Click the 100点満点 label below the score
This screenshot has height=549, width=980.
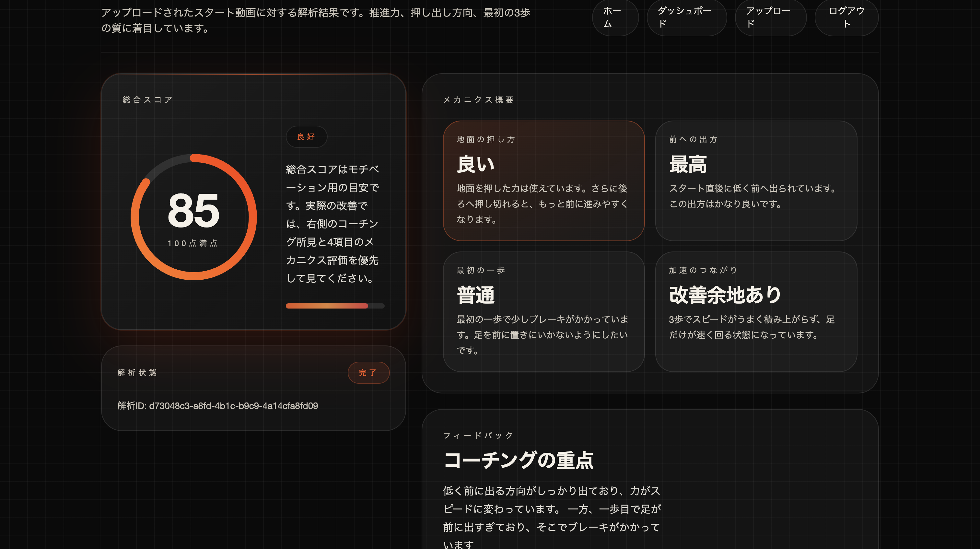point(193,243)
